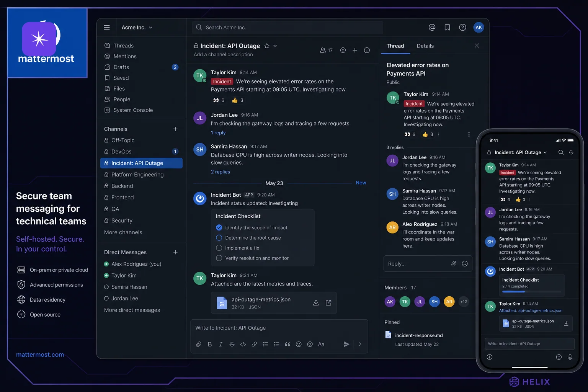Image resolution: width=588 pixels, height=392 pixels.
Task: Insert an at-mention from the composer toolbar
Action: [x=310, y=344]
